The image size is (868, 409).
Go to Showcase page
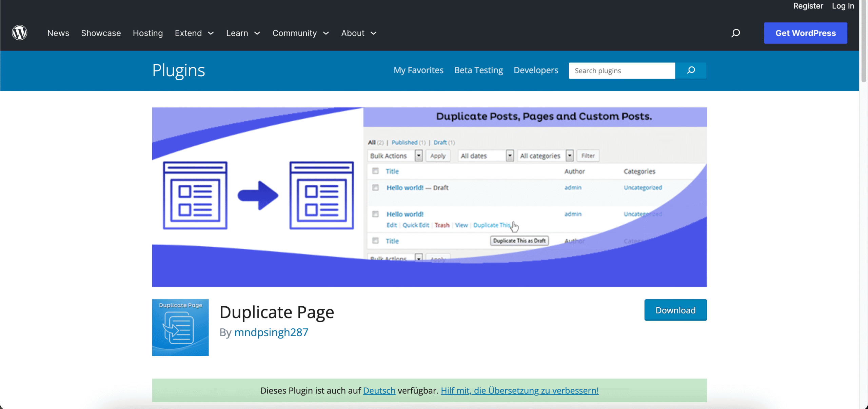tap(101, 33)
